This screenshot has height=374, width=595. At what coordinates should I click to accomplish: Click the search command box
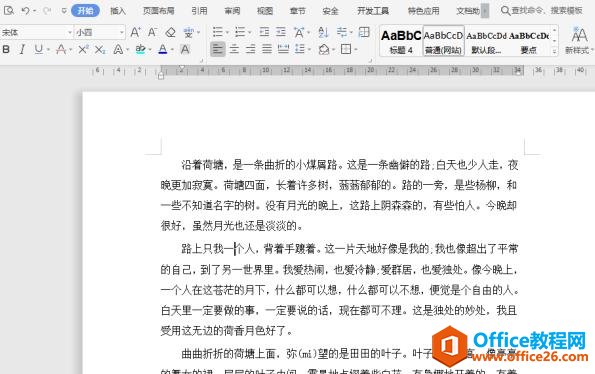coord(542,11)
